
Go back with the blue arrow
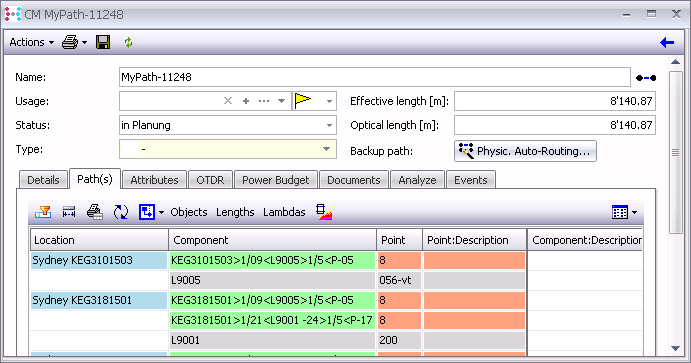click(x=667, y=43)
